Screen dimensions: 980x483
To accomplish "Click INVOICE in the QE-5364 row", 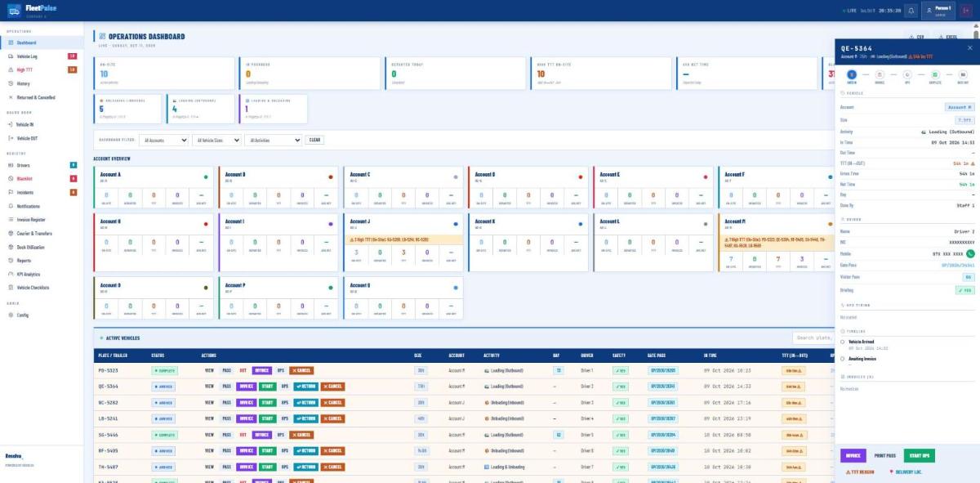I will 246,386.
